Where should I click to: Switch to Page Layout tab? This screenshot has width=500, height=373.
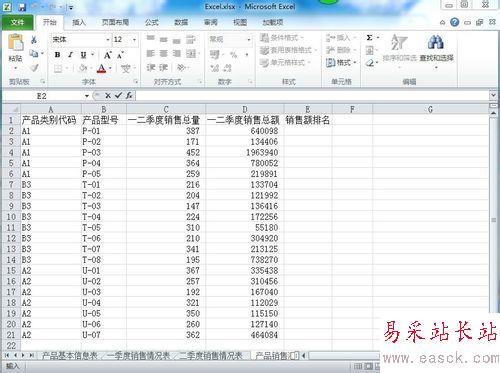[x=115, y=22]
